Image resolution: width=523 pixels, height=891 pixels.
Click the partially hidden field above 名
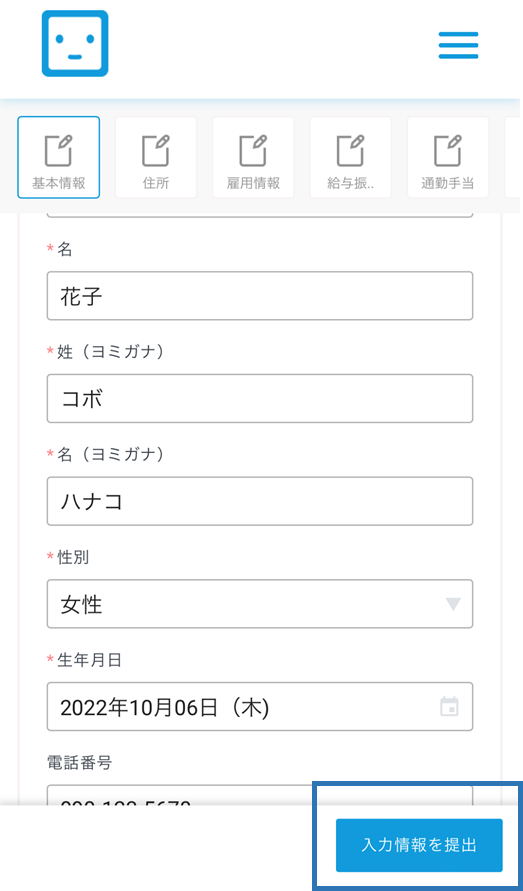tap(260, 215)
